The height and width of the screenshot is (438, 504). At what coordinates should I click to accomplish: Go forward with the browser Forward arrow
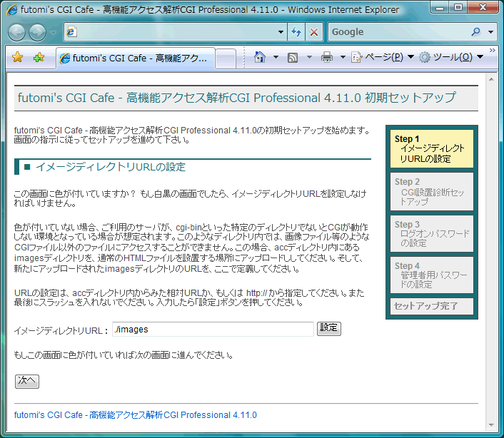pyautogui.click(x=37, y=32)
